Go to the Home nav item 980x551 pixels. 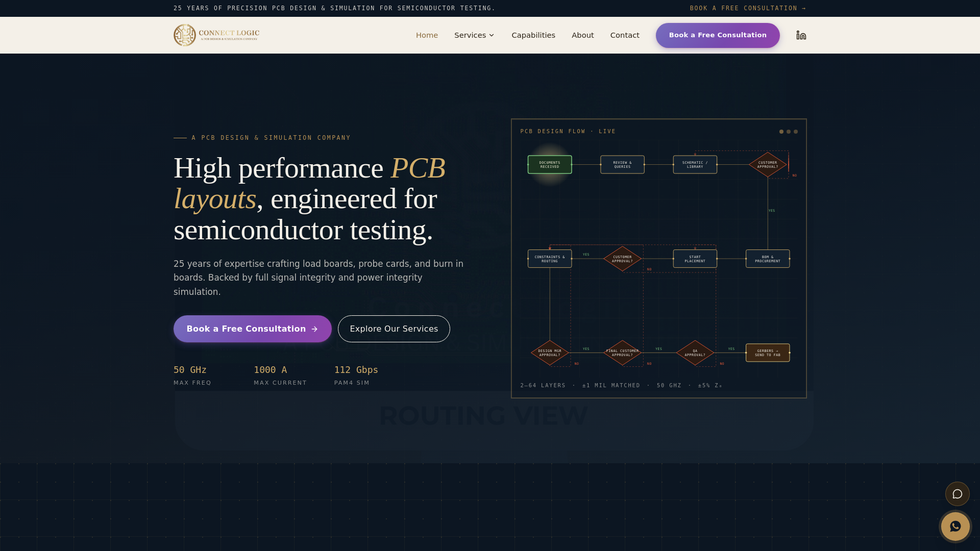(427, 35)
